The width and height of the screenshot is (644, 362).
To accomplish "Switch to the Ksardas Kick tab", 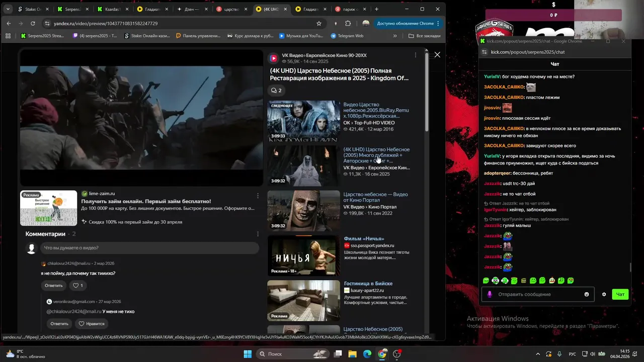I will (113, 9).
